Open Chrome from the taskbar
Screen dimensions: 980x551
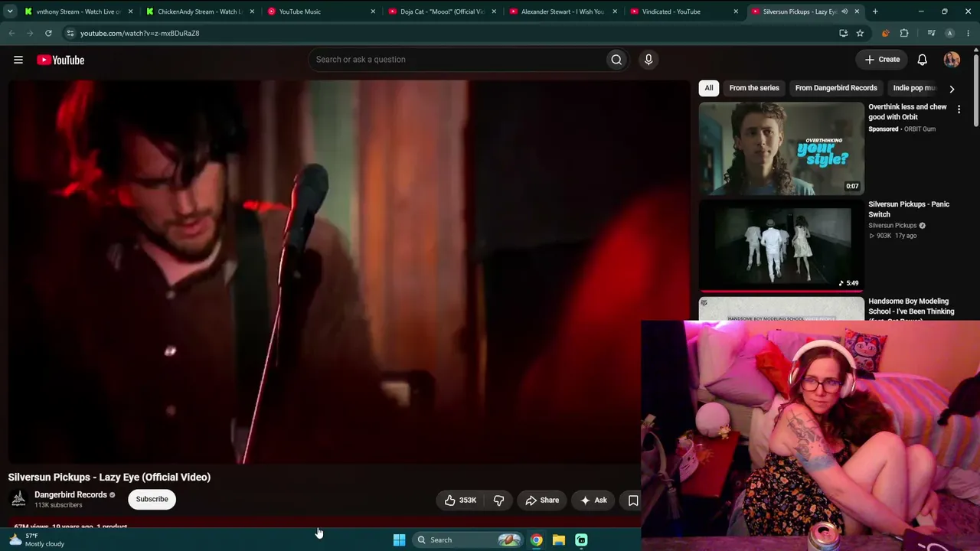(537, 540)
